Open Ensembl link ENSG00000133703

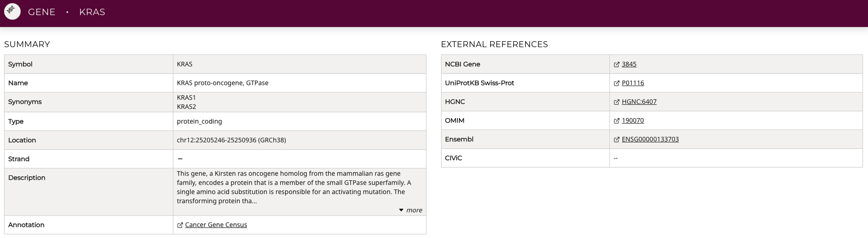(x=650, y=139)
